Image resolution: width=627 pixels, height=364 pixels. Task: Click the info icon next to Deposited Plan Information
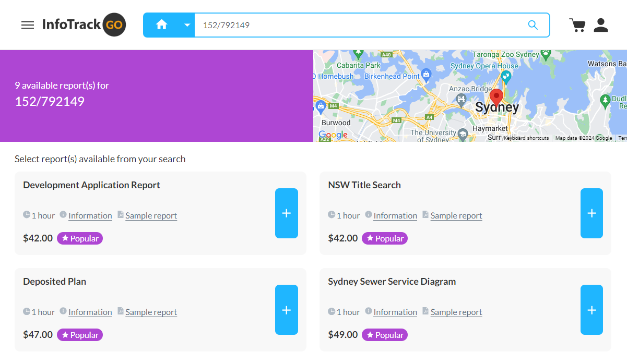63,311
